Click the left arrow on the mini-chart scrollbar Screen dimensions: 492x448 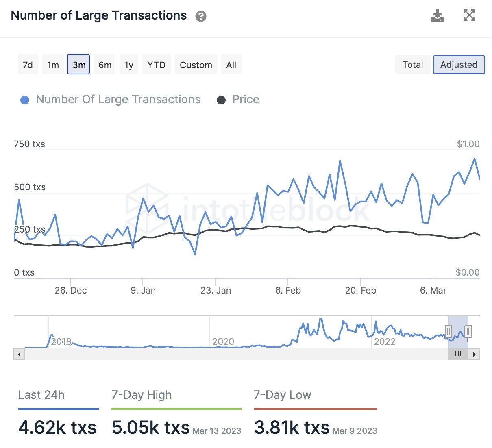(19, 354)
